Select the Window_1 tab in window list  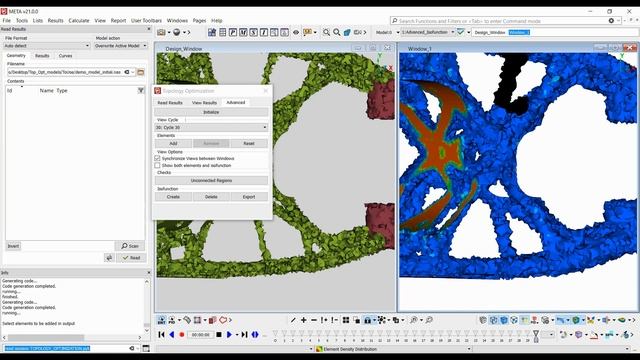[x=519, y=32]
